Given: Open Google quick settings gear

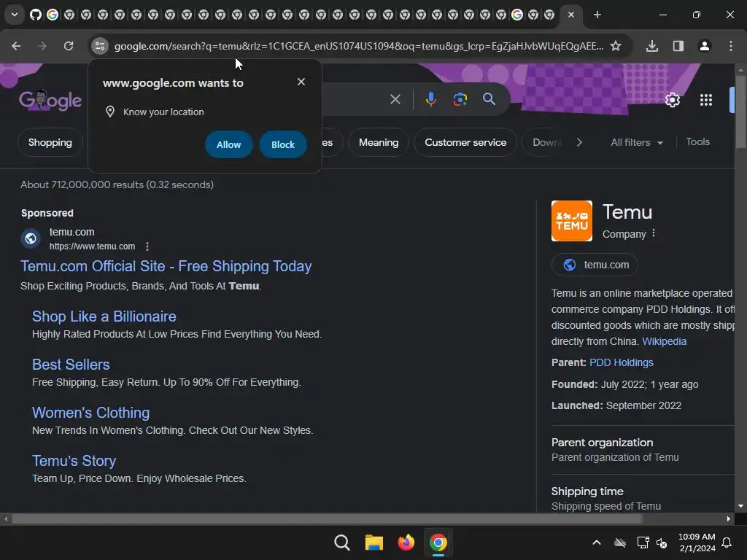Looking at the screenshot, I should pos(672,100).
